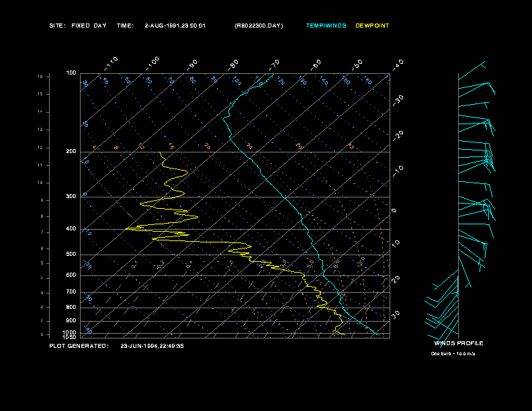
Task: Click the altitude axis tick label 15
Action: point(40,94)
